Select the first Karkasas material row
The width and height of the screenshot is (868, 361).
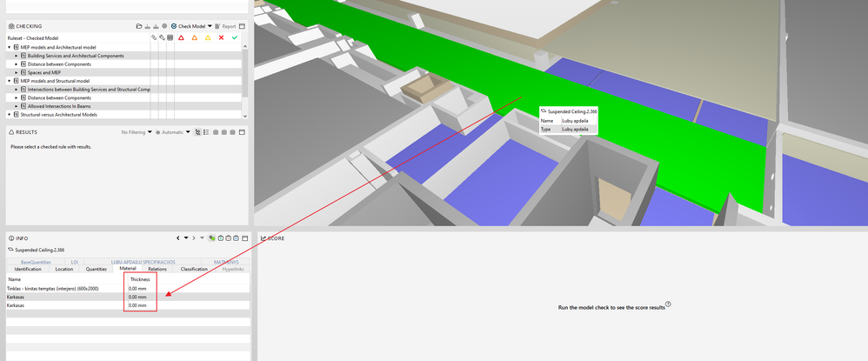point(128,297)
